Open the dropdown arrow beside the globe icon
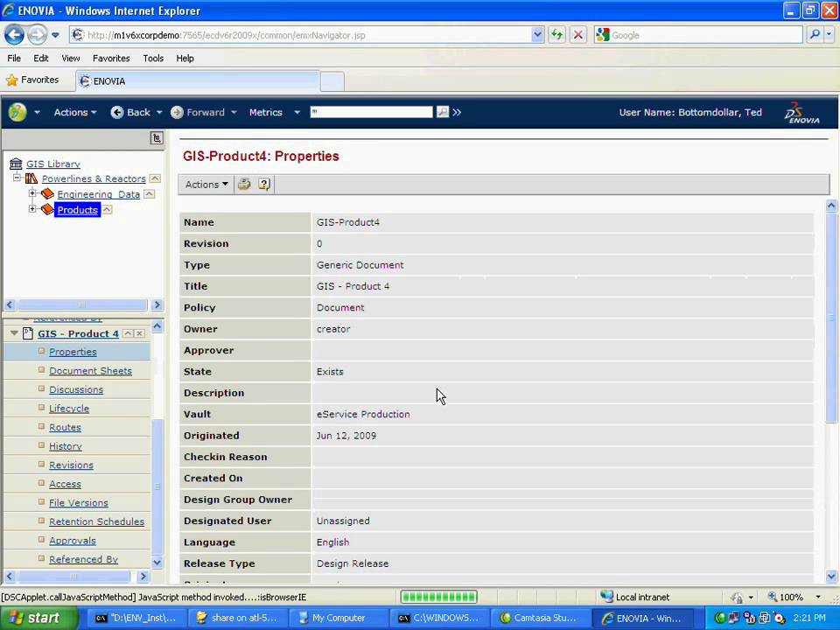The width and height of the screenshot is (840, 630). point(37,113)
